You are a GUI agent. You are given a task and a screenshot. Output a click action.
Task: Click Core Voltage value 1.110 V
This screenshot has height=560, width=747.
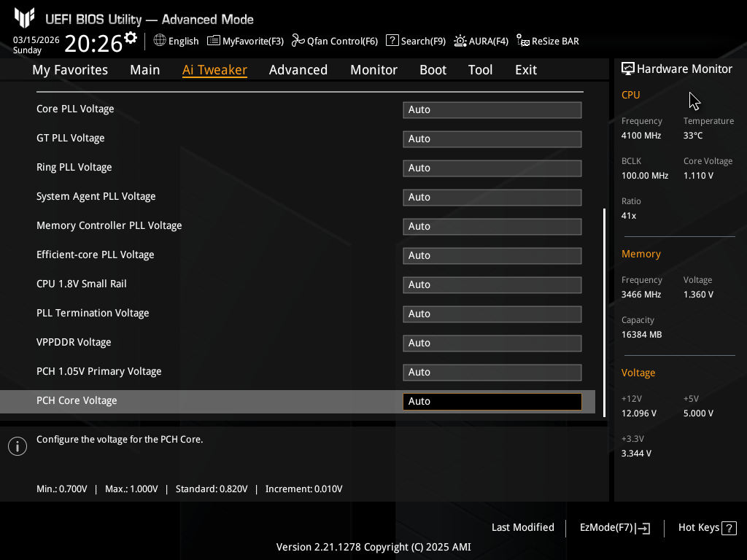pos(698,176)
